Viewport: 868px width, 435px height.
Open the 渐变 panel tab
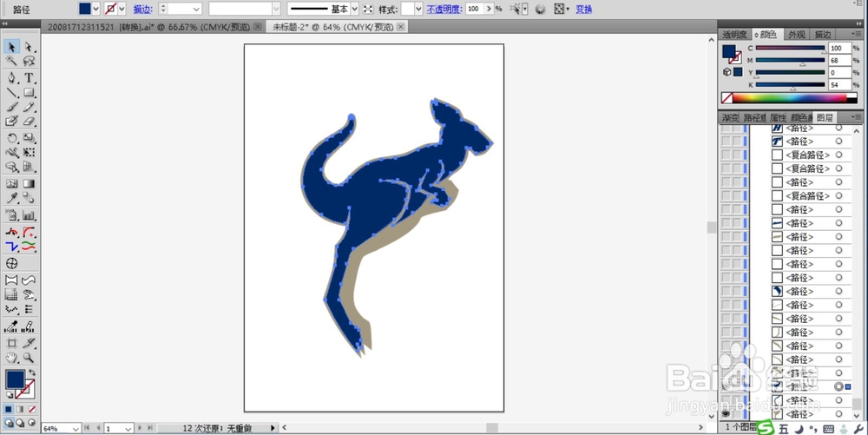coord(730,117)
